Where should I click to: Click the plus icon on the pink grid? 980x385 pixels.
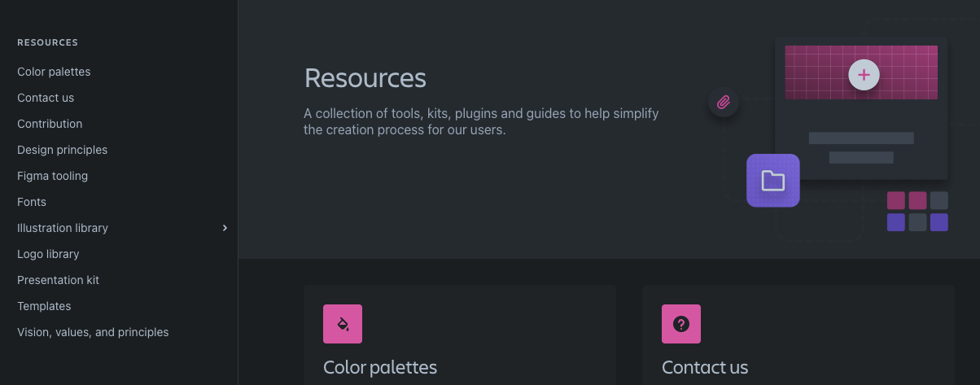coord(864,75)
